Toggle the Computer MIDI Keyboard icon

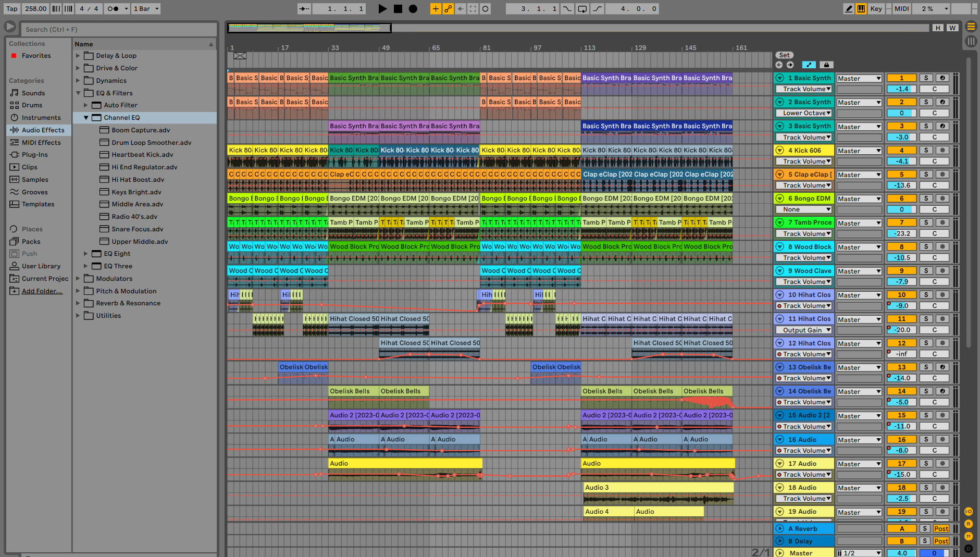[x=861, y=9]
